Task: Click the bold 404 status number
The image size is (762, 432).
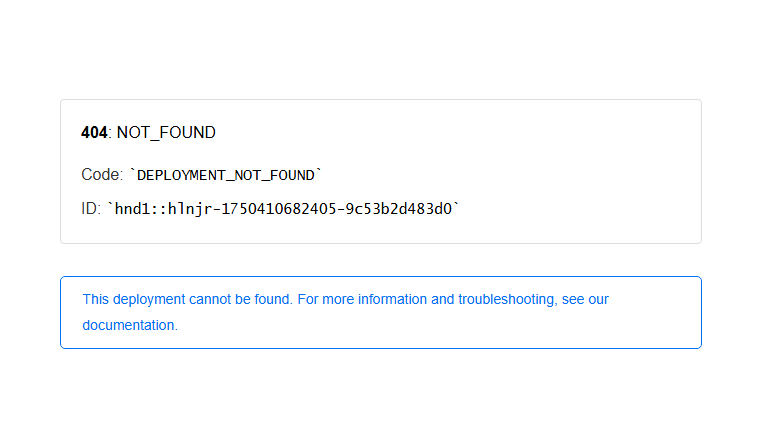Action: pos(94,132)
